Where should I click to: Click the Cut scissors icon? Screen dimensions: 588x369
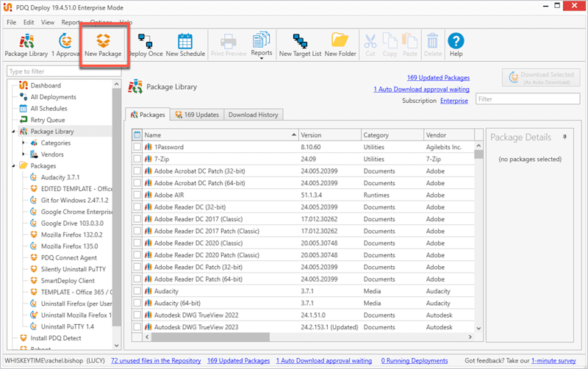pos(370,45)
